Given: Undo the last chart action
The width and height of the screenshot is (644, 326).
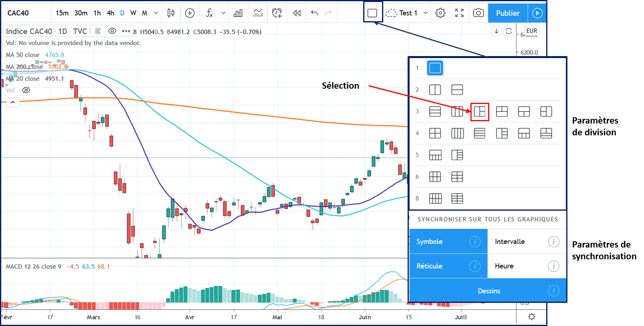Looking at the screenshot, I should (x=314, y=13).
